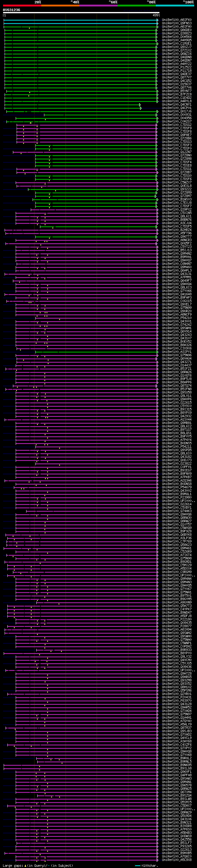Open hit UniRef100_O04956
This screenshot has height=868, width=197.
pos(176,118)
